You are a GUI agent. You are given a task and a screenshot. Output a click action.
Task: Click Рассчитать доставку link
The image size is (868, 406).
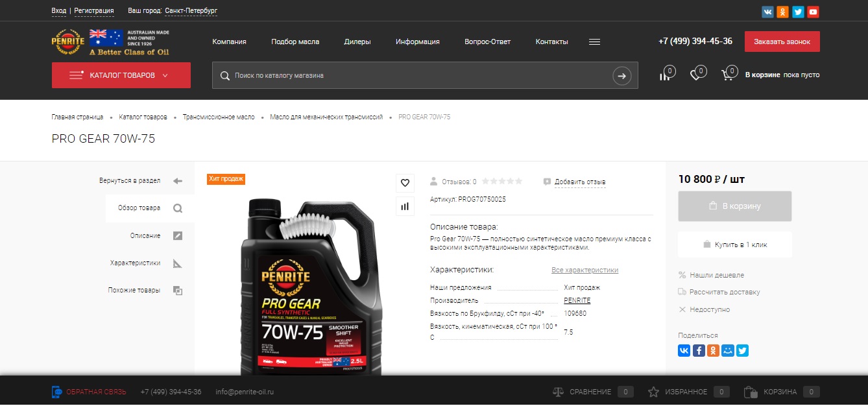coord(725,293)
